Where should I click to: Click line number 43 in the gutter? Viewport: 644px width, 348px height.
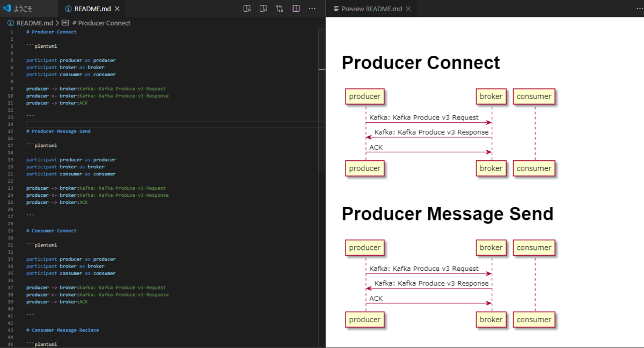point(11,330)
